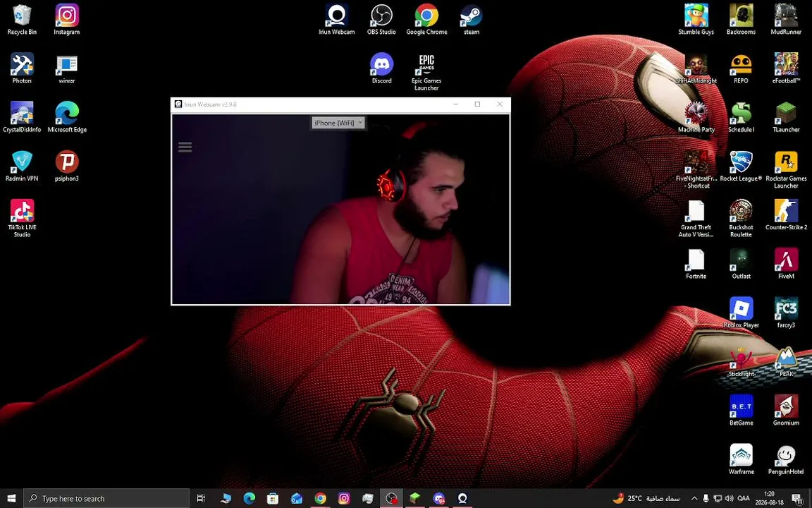The image size is (812, 508).
Task: Select the Machine Party desktop shortcut
Action: tap(696, 117)
